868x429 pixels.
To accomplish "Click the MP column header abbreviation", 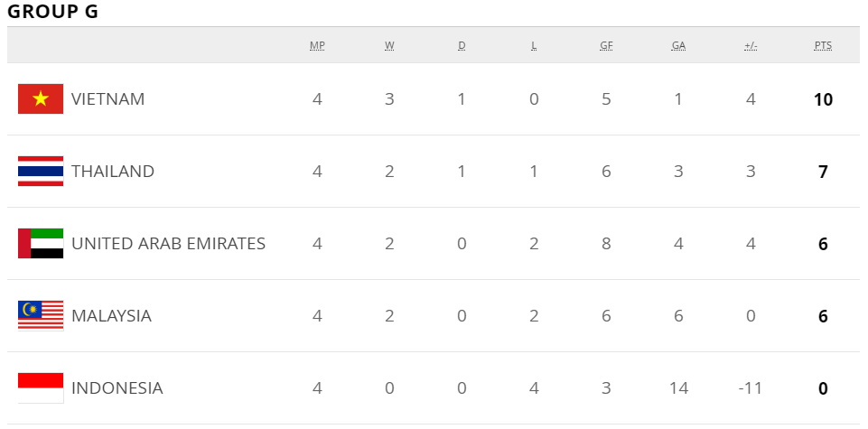I will coord(317,45).
